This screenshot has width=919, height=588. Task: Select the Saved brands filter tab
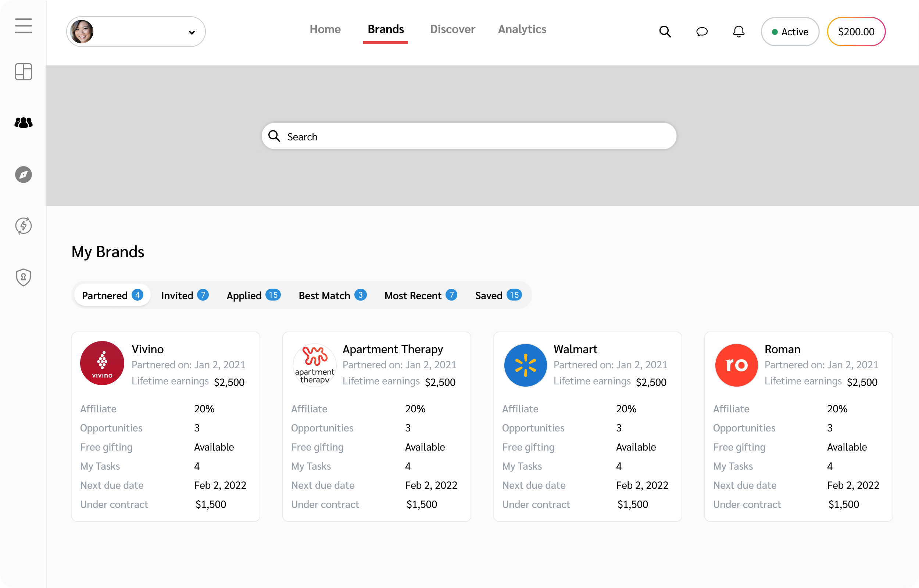coord(498,295)
